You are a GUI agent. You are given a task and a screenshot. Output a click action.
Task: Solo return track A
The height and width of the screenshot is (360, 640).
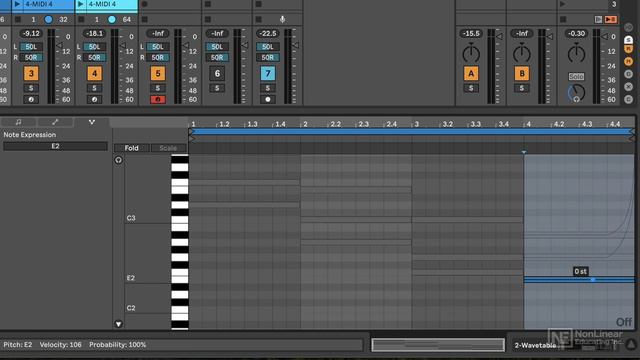click(x=471, y=88)
